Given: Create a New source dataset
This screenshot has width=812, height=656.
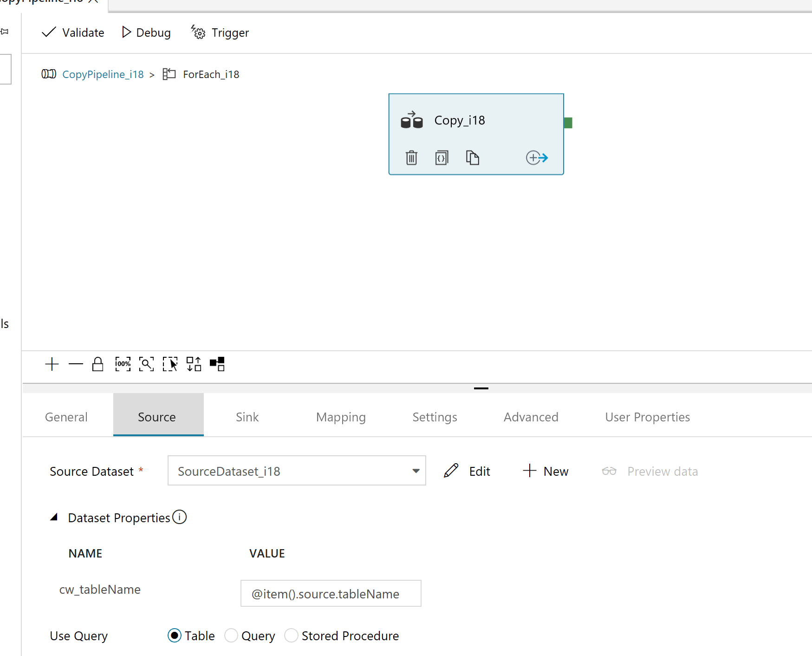Looking at the screenshot, I should pyautogui.click(x=545, y=471).
